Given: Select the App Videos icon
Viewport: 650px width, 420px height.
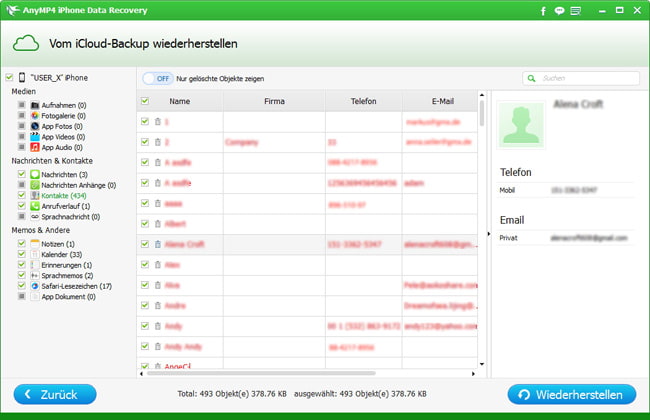Looking at the screenshot, I should [35, 136].
